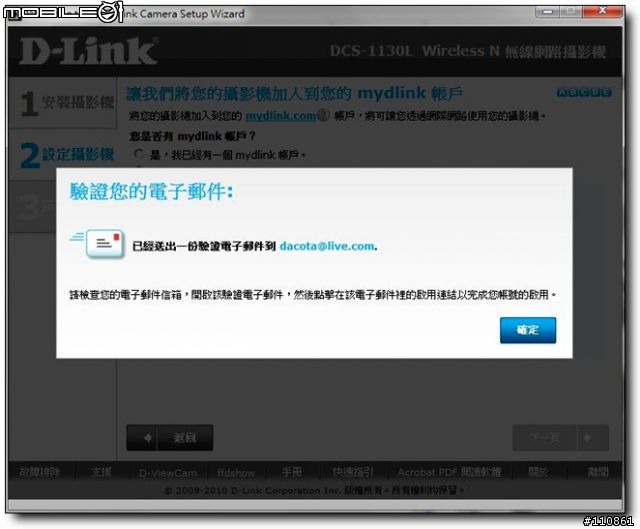Click the question mark help icon beside mydlink.com

pos(323,115)
